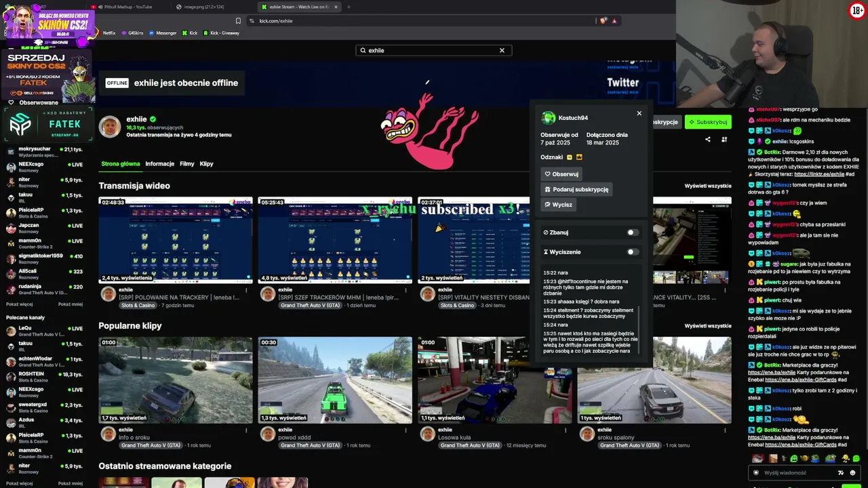Open options menu for sroku spalony clip

point(725,430)
